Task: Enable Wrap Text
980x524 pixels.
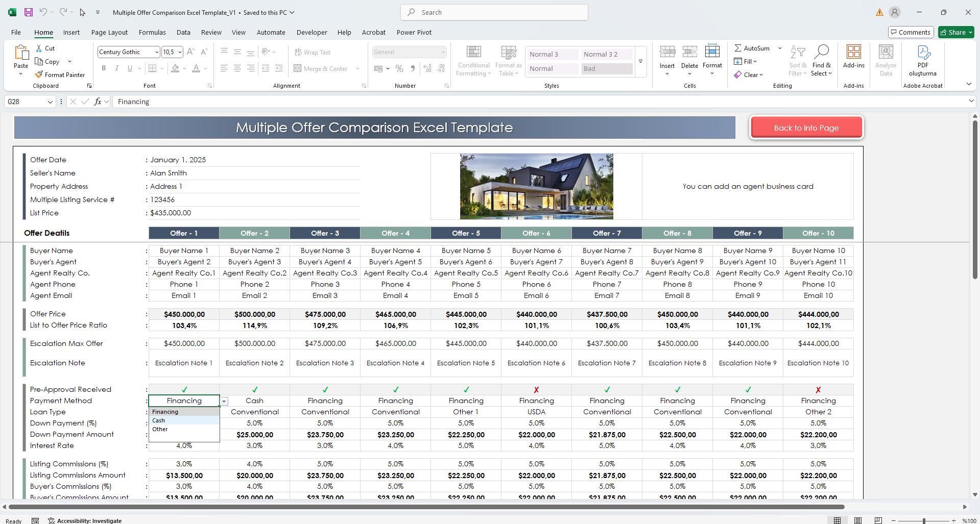Action: [313, 52]
